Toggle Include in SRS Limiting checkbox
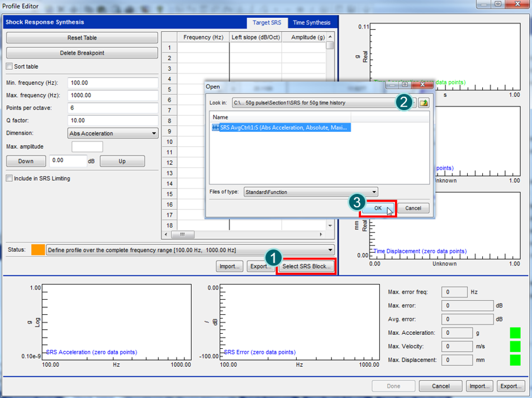 coord(9,178)
